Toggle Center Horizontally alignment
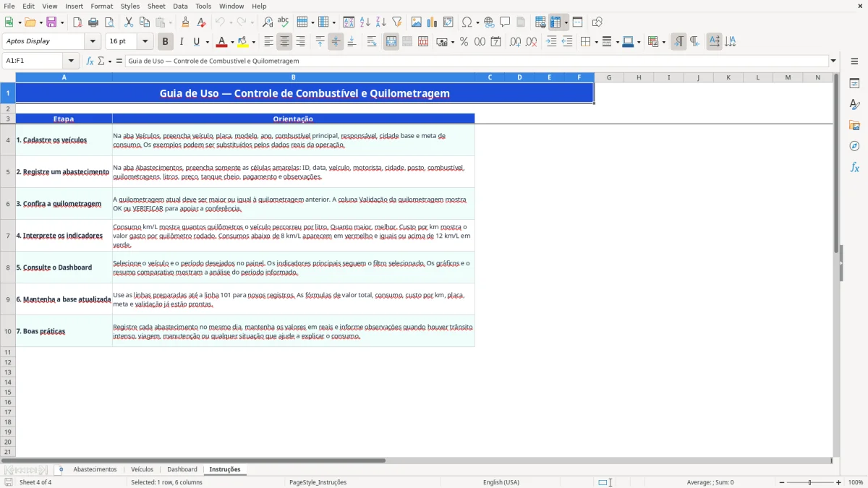868x488 pixels. (284, 42)
